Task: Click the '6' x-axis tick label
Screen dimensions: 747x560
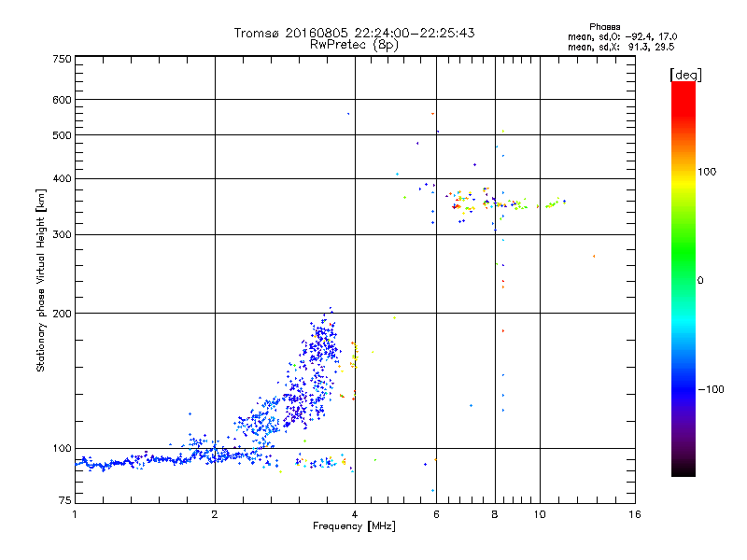Action: coord(436,514)
